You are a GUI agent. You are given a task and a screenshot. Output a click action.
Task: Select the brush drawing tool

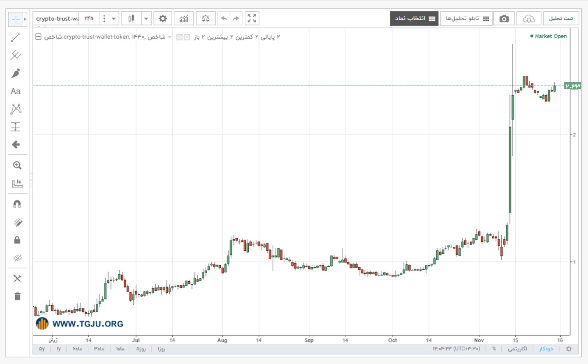pyautogui.click(x=16, y=73)
